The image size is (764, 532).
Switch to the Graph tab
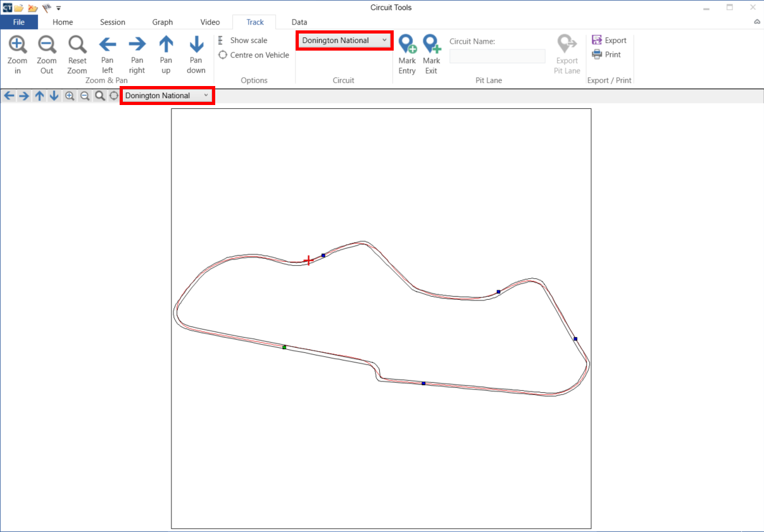point(163,22)
